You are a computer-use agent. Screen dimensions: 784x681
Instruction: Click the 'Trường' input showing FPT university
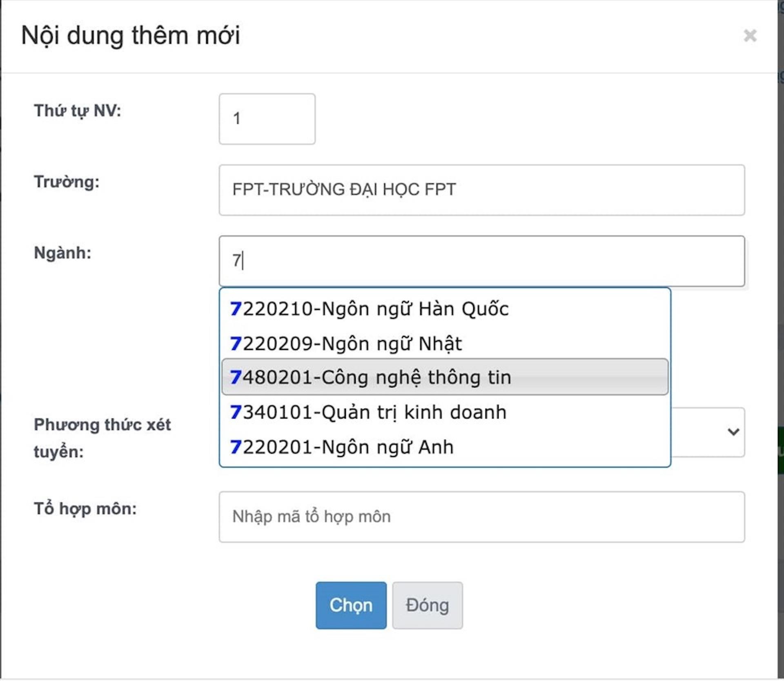pos(482,189)
